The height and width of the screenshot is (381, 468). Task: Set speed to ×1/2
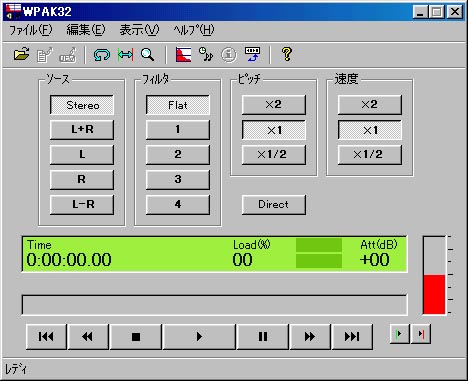click(x=370, y=155)
